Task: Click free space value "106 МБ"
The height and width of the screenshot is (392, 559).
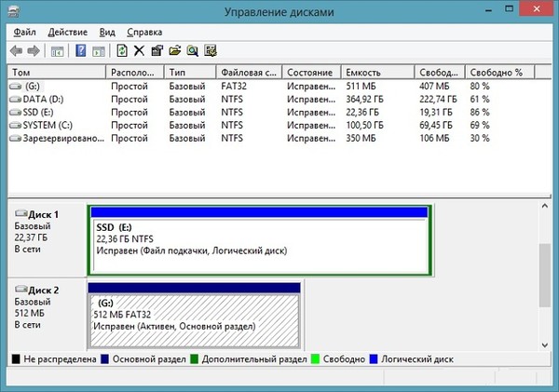Action: (434, 138)
